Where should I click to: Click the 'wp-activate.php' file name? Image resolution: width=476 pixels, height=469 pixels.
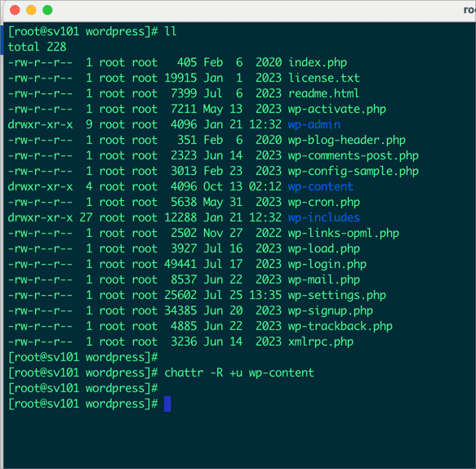click(337, 109)
